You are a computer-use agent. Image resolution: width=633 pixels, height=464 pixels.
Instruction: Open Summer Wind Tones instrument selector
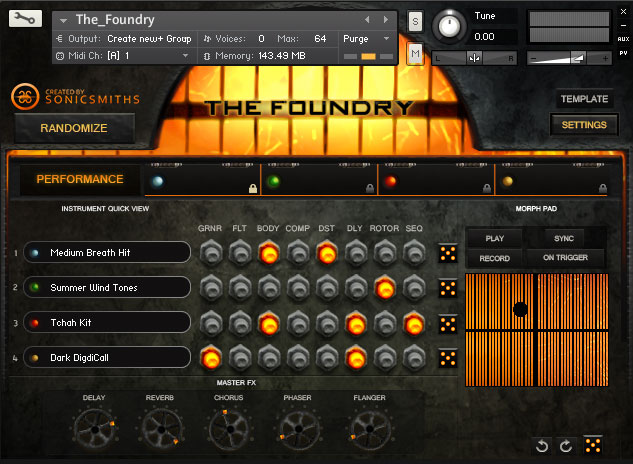click(107, 288)
